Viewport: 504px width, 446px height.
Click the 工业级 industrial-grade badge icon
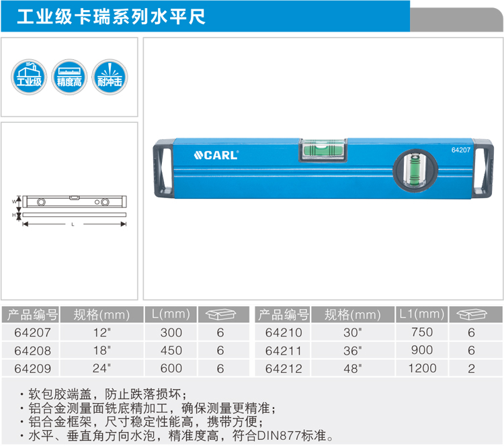click(28, 75)
